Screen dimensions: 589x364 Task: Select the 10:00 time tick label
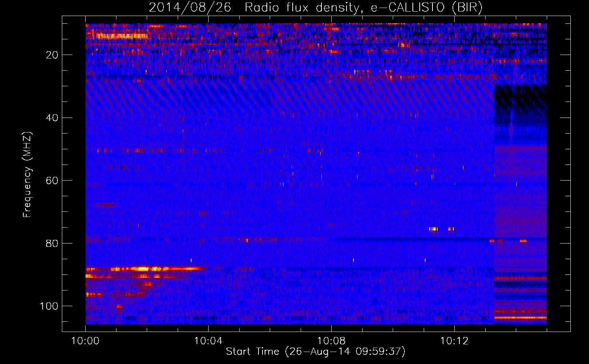(x=85, y=341)
